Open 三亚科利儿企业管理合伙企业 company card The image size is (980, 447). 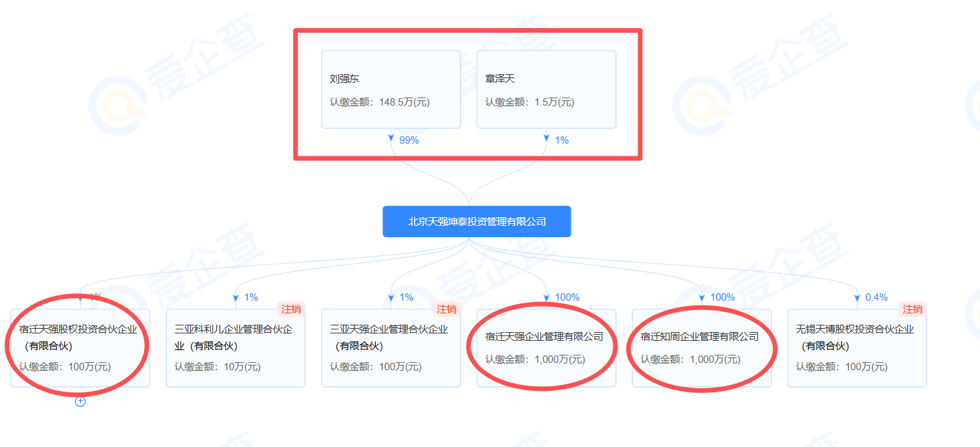pos(235,347)
